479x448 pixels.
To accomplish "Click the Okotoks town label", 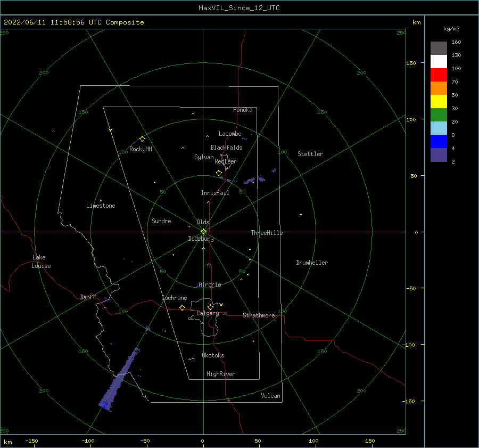I will (x=213, y=355).
